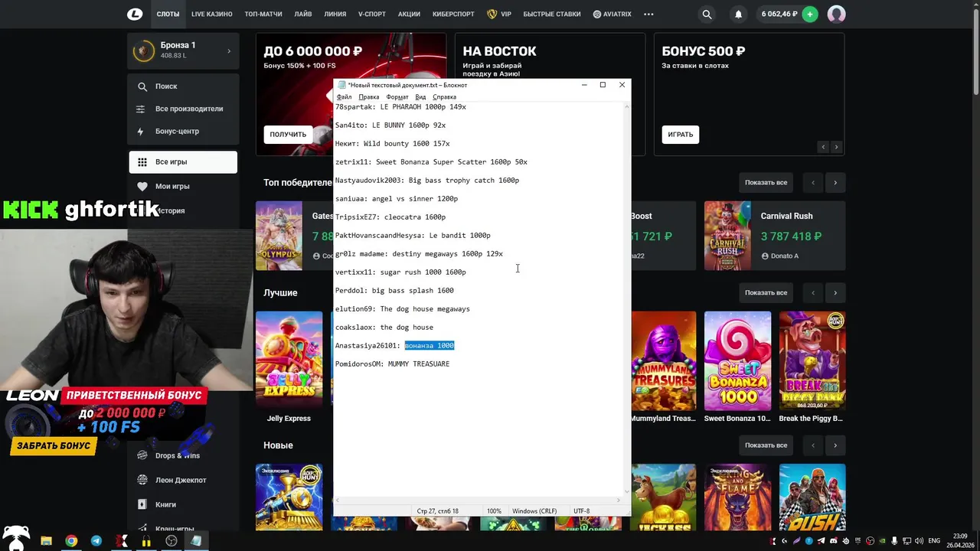
Task: Open the Вид menu in Notepad
Action: tap(420, 97)
